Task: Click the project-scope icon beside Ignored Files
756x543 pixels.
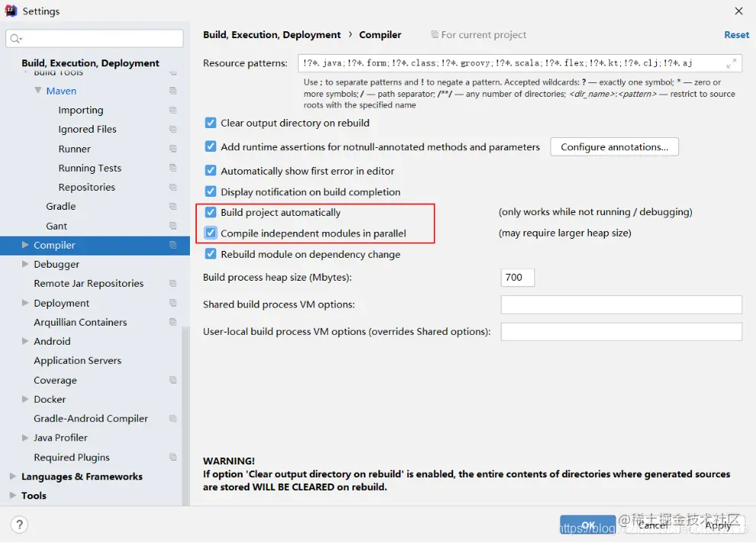Action: coord(173,129)
